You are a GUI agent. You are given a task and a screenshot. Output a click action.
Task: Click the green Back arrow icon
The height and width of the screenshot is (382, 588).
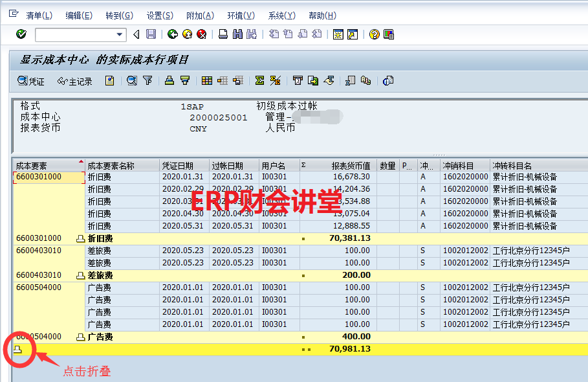click(172, 34)
